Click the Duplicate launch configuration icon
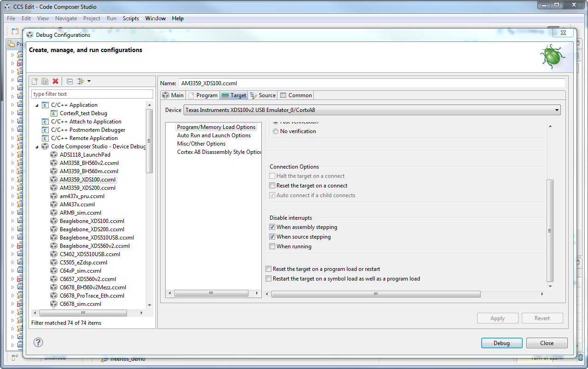Screen dimensions: 588x369 [x=45, y=81]
